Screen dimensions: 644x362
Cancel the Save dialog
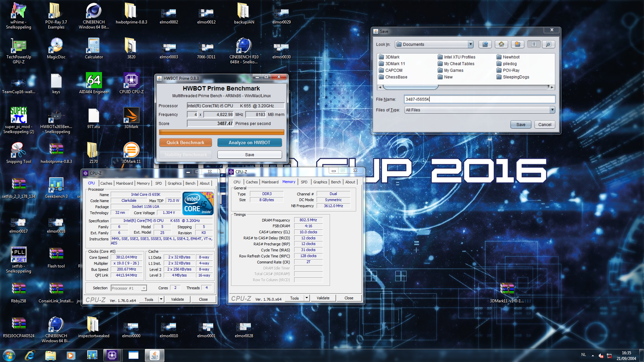coord(545,124)
